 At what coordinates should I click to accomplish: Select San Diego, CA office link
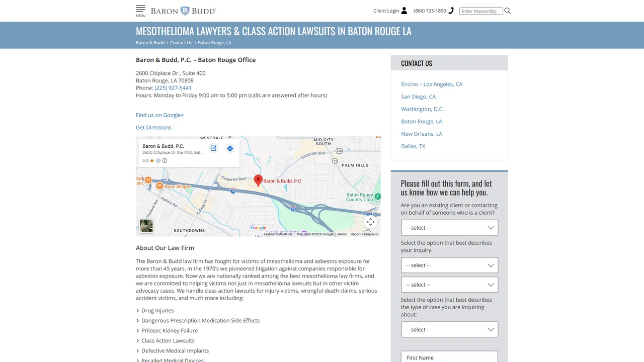coord(419,97)
